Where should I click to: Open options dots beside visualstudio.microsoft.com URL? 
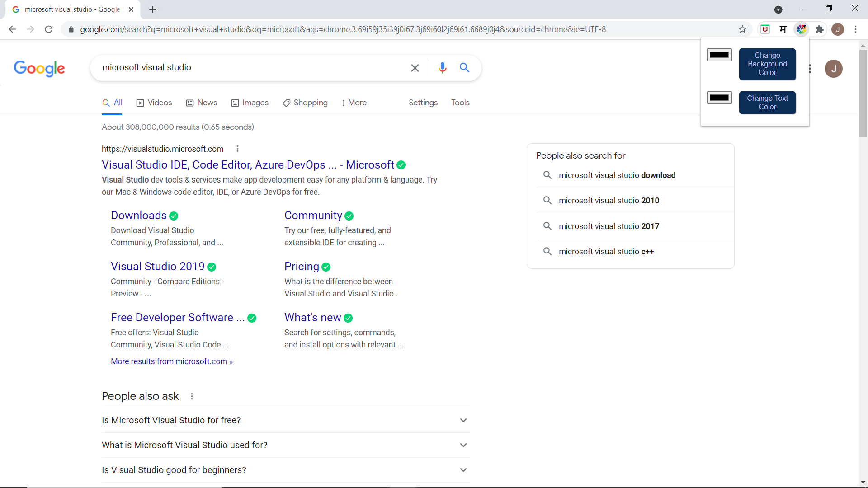click(x=237, y=149)
